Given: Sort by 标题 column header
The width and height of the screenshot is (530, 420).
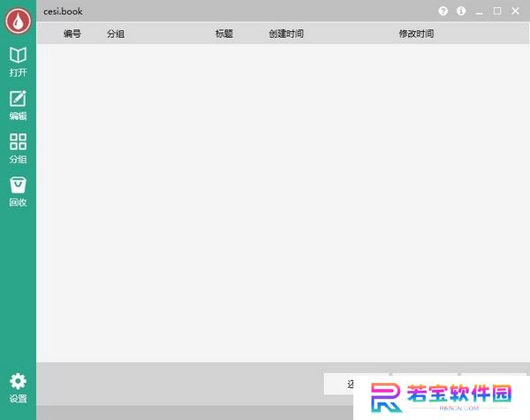Looking at the screenshot, I should coord(224,34).
